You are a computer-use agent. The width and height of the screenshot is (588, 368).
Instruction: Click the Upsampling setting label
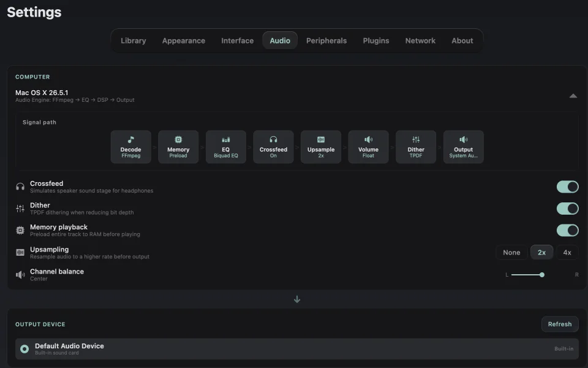49,250
